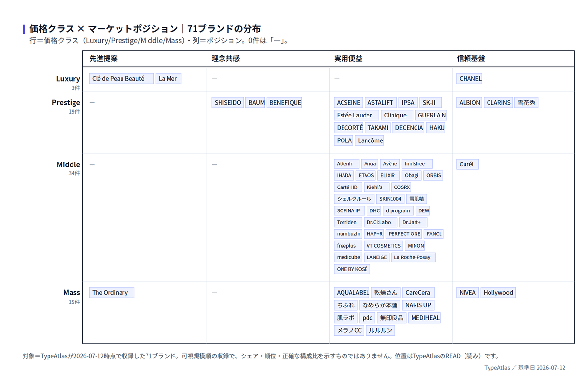Click the Dr.Jart+ brand tag
588x373 pixels.
pyautogui.click(x=413, y=222)
